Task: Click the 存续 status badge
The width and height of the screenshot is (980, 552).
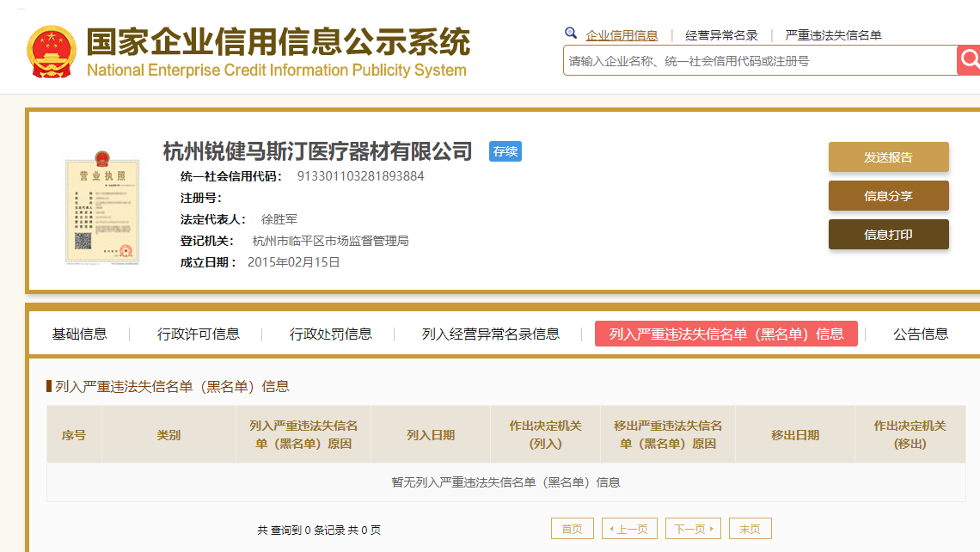Action: [x=505, y=151]
